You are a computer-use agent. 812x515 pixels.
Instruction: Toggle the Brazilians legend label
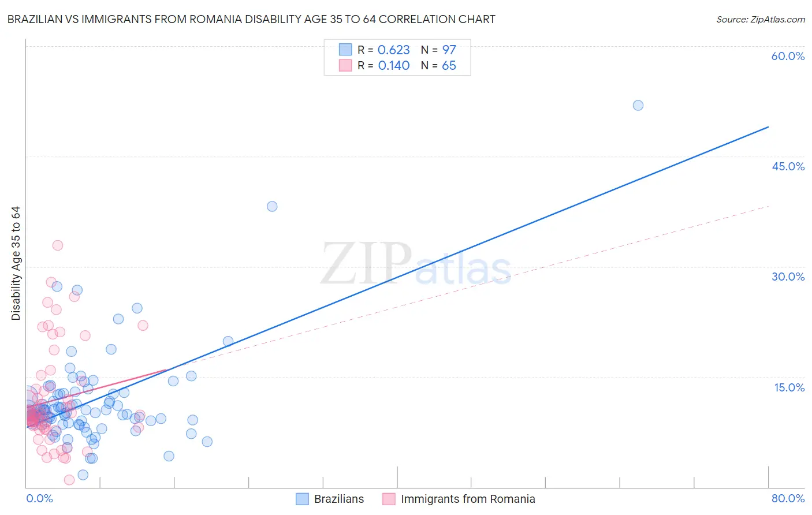click(x=339, y=499)
